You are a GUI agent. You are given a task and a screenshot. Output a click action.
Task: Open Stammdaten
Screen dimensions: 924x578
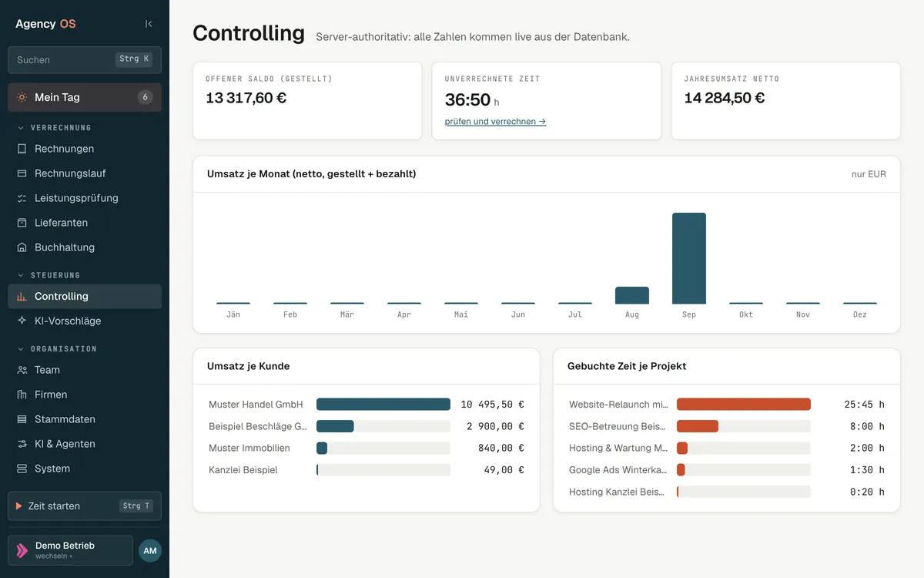click(85, 419)
